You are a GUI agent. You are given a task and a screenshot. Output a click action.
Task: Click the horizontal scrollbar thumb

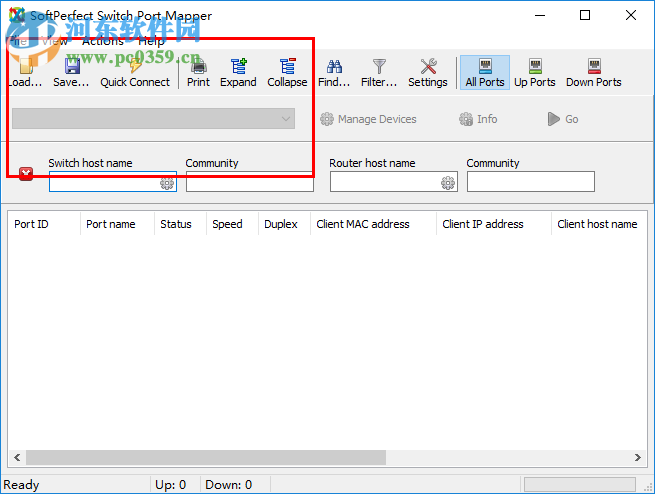tap(206, 457)
